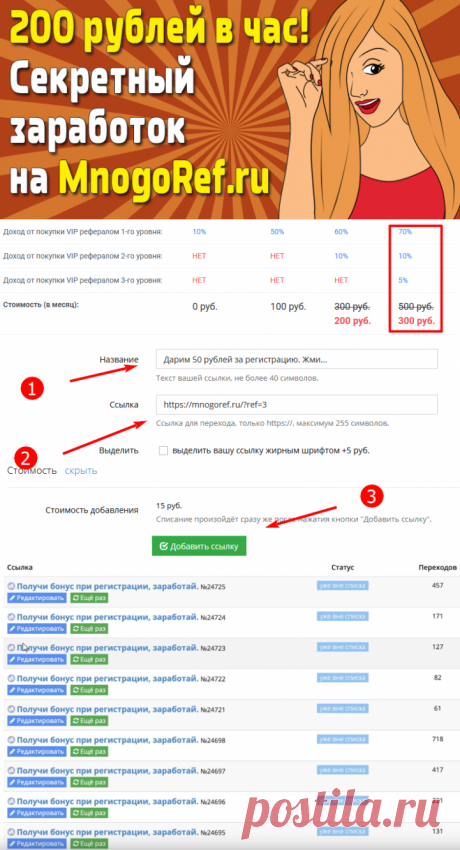The height and width of the screenshot is (850, 460).
Task: Click the '15 руб.' addition cost value
Action: 169,506
